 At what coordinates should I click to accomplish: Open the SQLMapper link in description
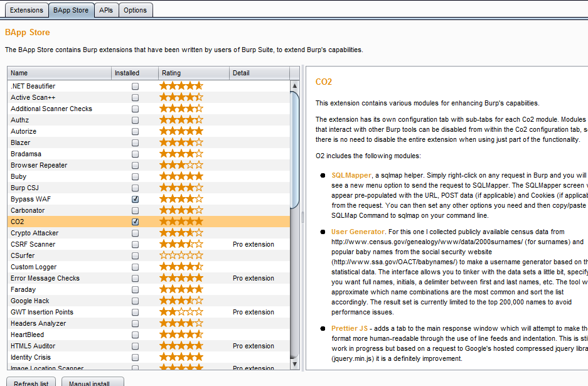(351, 175)
